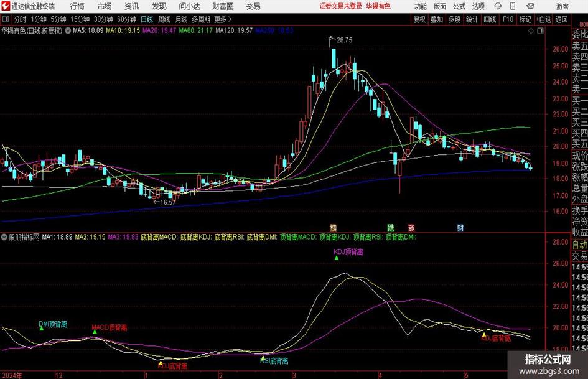Click the 统计 statistics button
588x379 pixels.
[x=472, y=19]
